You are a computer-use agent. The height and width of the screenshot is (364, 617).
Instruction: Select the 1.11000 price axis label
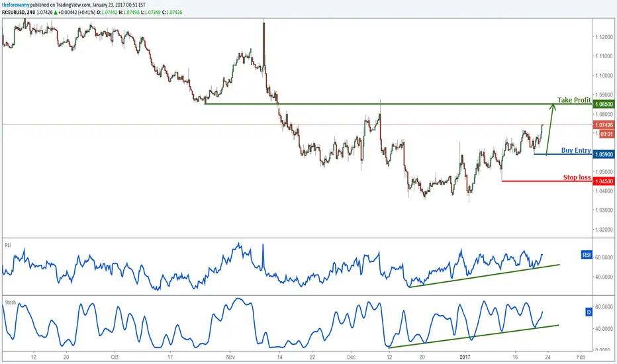coord(604,56)
